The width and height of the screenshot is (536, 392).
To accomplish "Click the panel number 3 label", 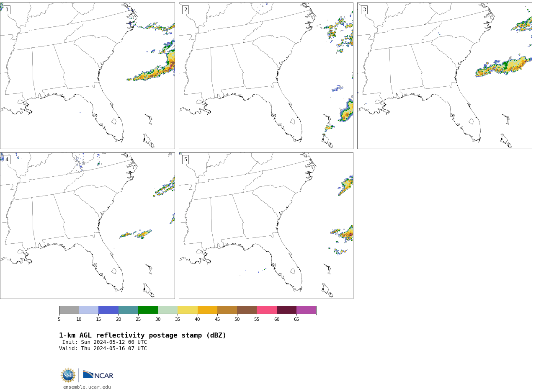I will 364,10.
